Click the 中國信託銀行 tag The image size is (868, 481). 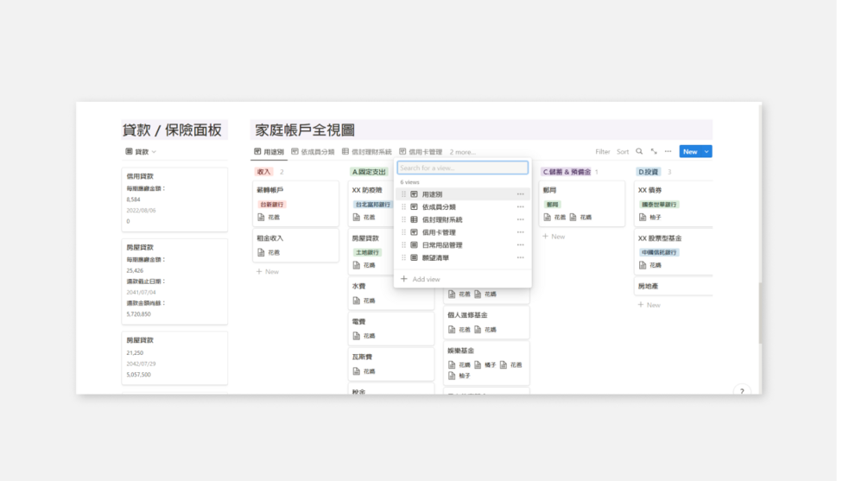point(659,252)
